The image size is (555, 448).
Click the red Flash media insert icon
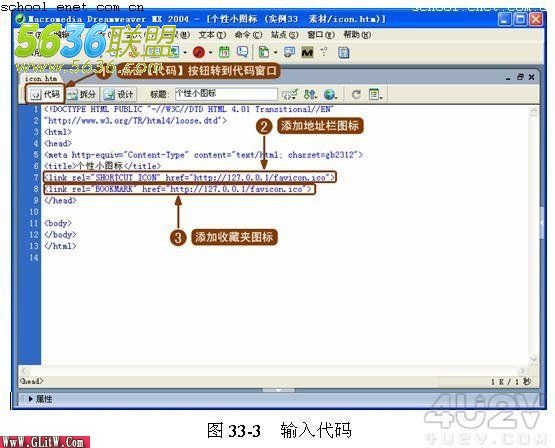click(199, 52)
